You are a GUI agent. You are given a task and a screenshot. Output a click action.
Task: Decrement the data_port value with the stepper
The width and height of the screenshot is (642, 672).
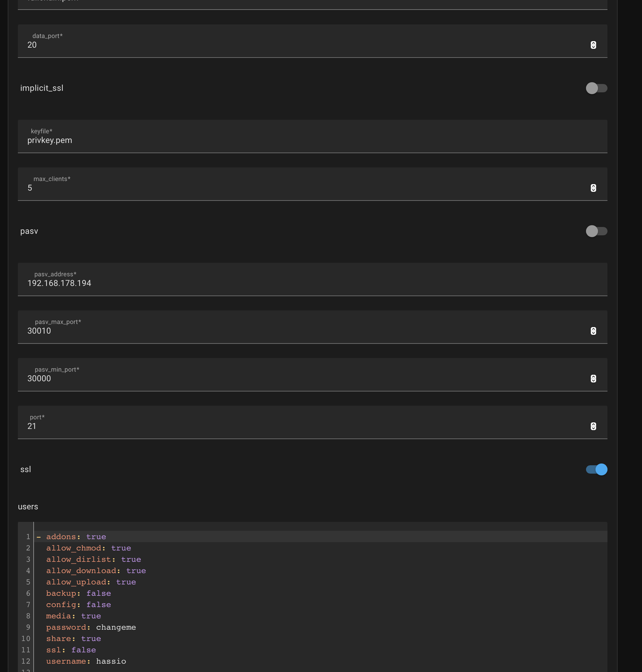(593, 47)
